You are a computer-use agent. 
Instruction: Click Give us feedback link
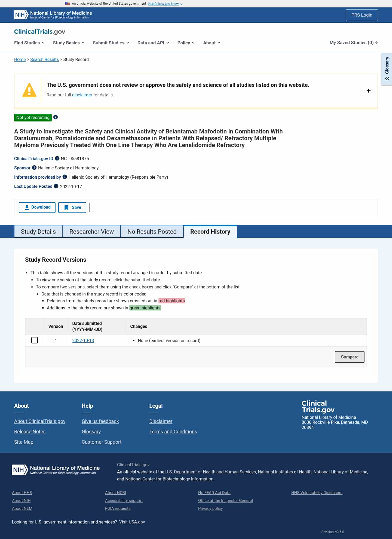pos(100,421)
